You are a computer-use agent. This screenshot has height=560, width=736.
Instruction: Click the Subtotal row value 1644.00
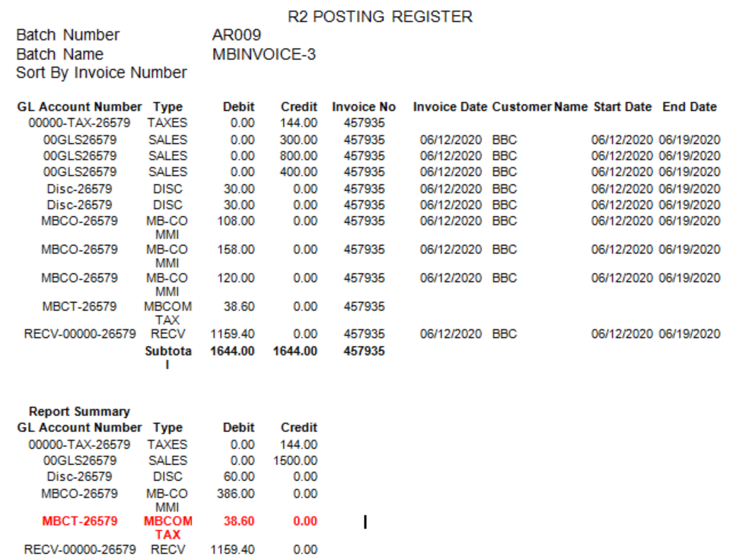coord(234,351)
